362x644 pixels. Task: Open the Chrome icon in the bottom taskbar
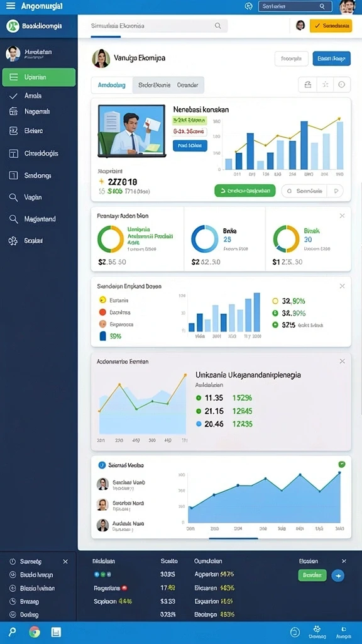35,631
